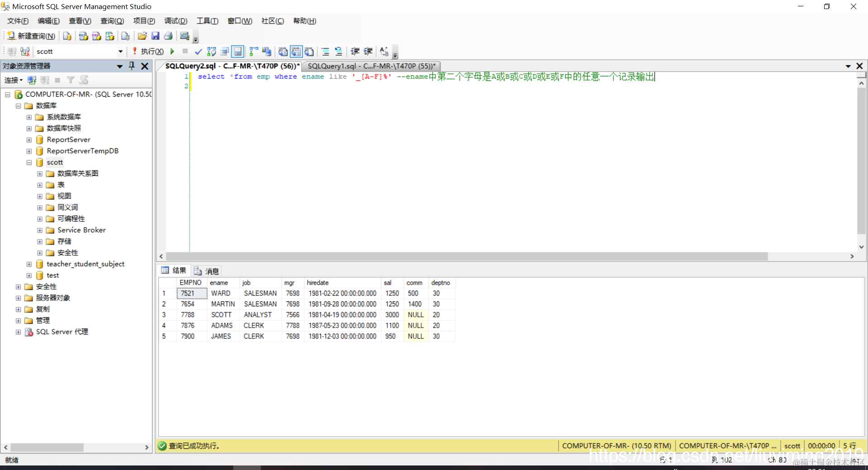This screenshot has height=470, width=868.
Task: Expand the ReportServer database node
Action: [29, 140]
